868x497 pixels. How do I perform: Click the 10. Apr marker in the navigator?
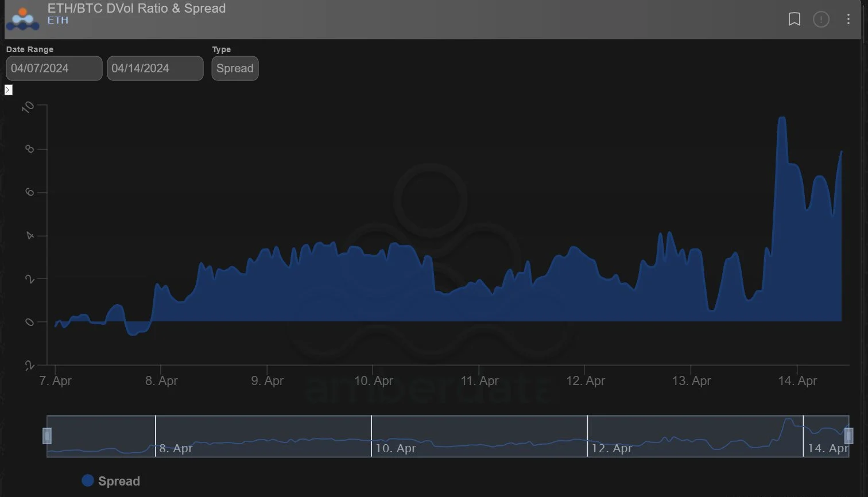[396, 448]
